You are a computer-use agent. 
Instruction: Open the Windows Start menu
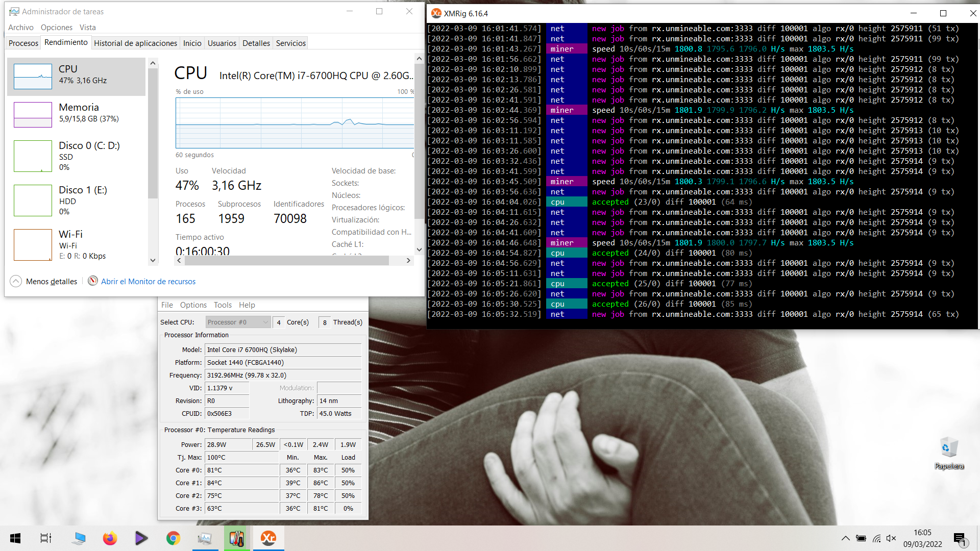15,538
